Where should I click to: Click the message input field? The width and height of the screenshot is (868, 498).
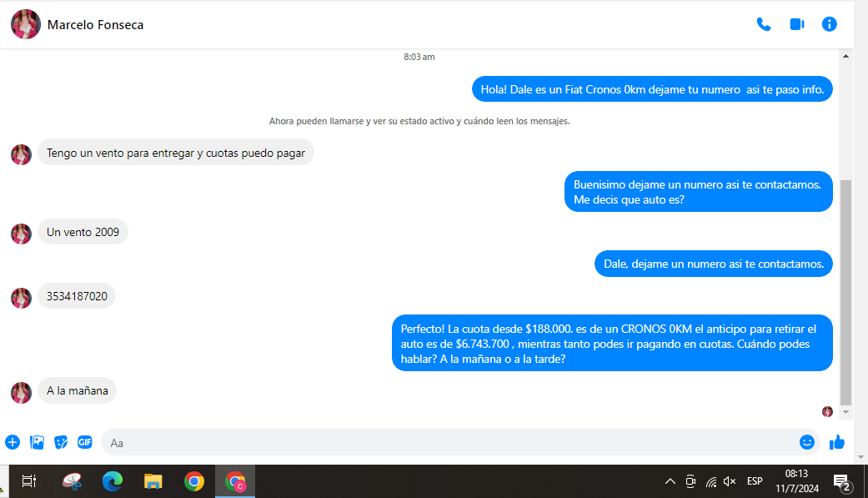point(450,442)
